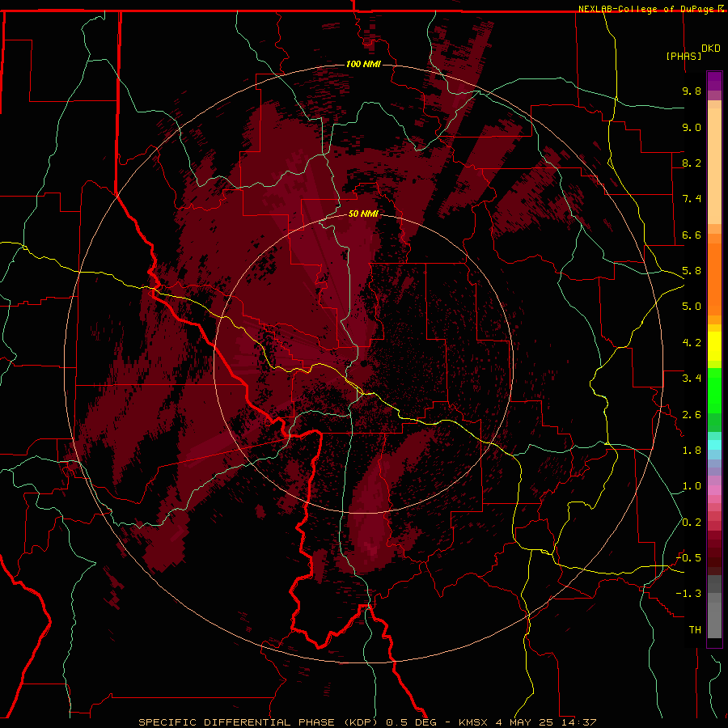This screenshot has height=728, width=728.
Task: Click the 5.8 scale value
Action: tap(692, 271)
